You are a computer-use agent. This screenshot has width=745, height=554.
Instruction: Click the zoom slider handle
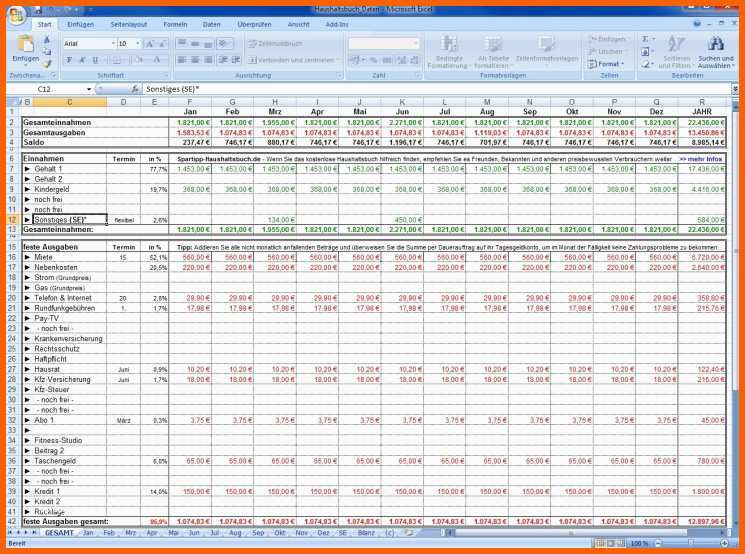pos(690,543)
